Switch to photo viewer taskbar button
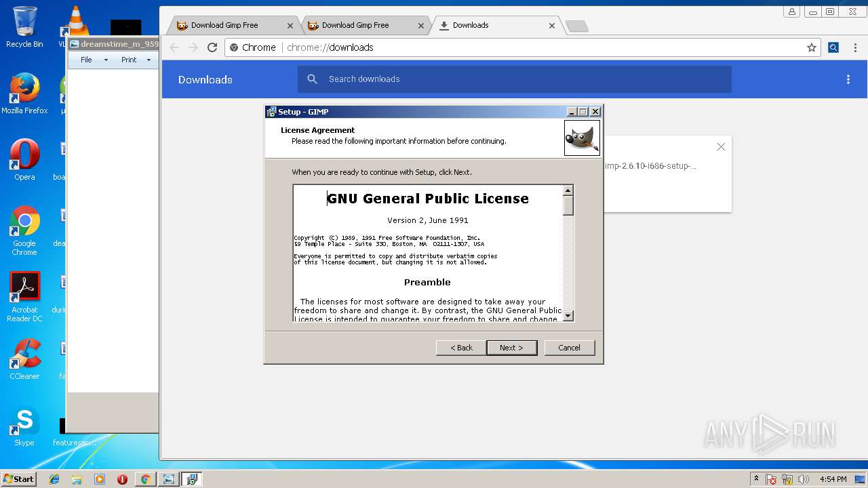The height and width of the screenshot is (488, 868). click(x=168, y=479)
